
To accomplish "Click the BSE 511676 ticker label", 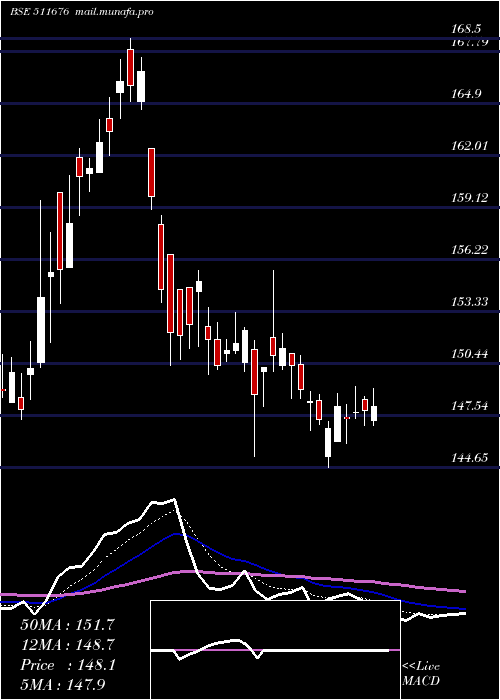I will pos(39,12).
